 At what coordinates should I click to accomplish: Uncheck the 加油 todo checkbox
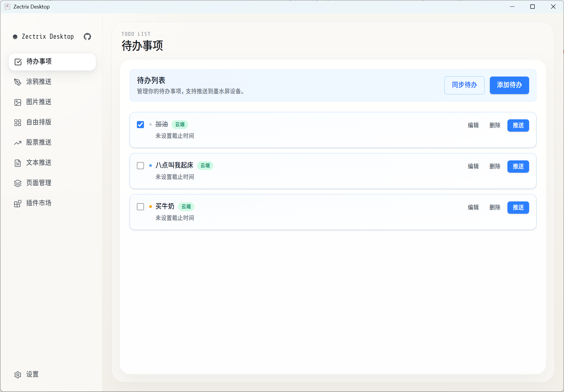click(140, 125)
